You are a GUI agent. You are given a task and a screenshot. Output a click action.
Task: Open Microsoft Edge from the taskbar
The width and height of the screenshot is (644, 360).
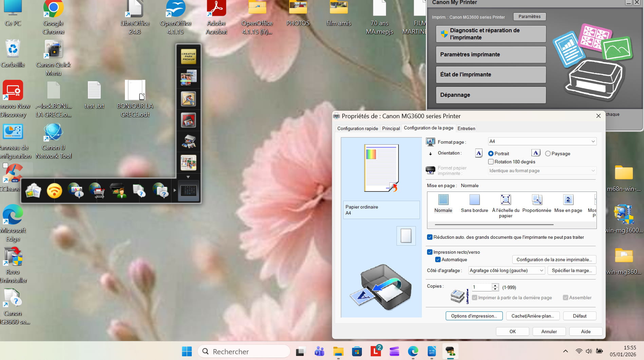point(413,352)
